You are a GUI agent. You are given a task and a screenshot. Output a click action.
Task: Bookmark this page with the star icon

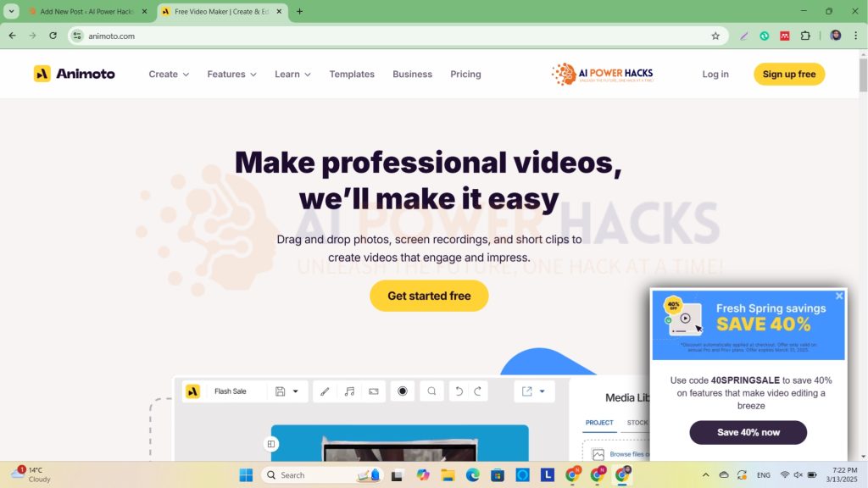[715, 36]
